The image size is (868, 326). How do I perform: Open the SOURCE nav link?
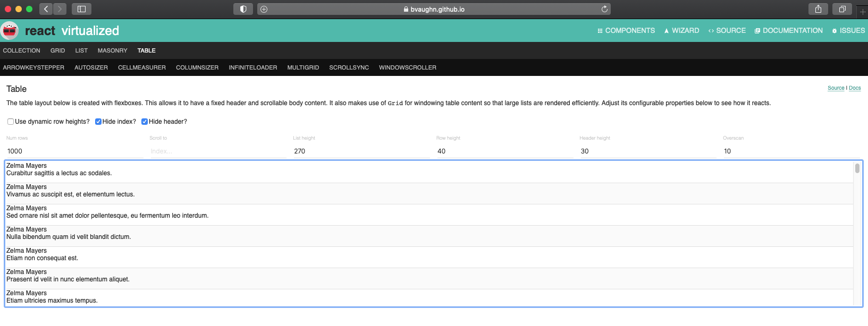tap(727, 31)
